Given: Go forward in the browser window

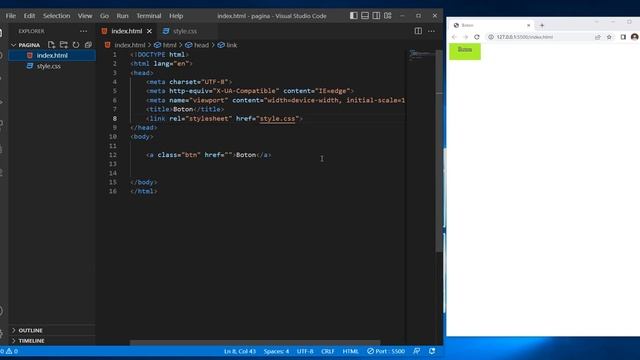Looking at the screenshot, I should (x=465, y=37).
